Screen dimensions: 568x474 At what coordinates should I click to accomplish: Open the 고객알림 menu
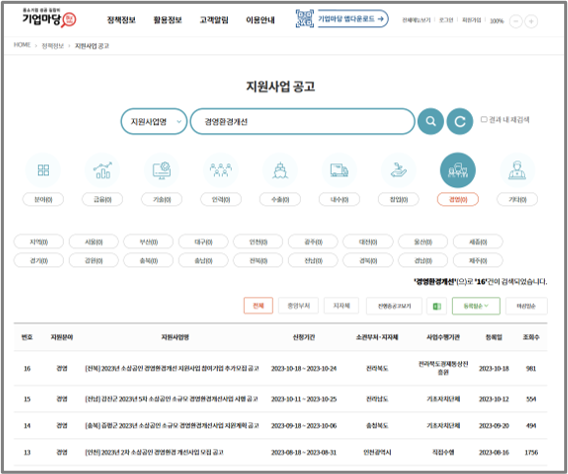pyautogui.click(x=214, y=20)
